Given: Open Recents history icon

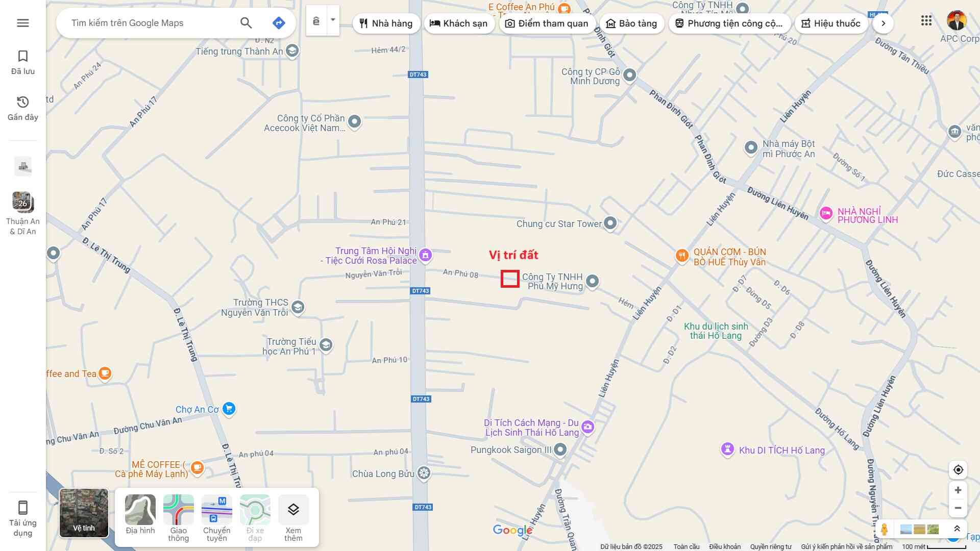Looking at the screenshot, I should click(x=22, y=108).
